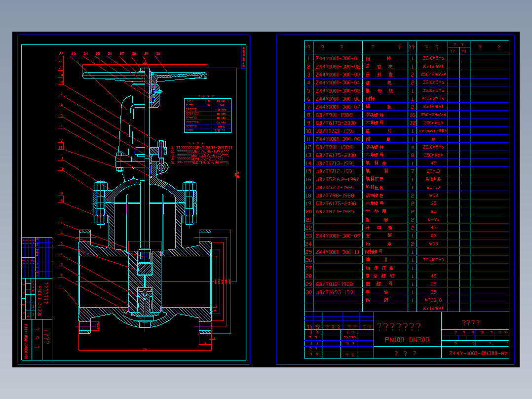
Task: Click GB/T6175-2000 in row 13
Action: [336, 156]
